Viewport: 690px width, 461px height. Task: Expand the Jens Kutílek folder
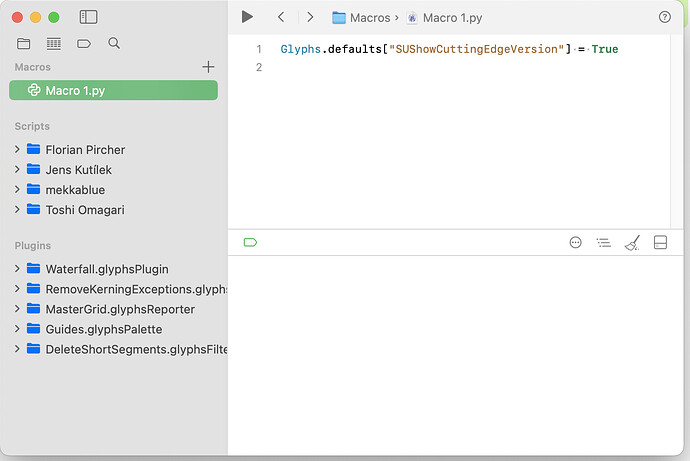(17, 169)
